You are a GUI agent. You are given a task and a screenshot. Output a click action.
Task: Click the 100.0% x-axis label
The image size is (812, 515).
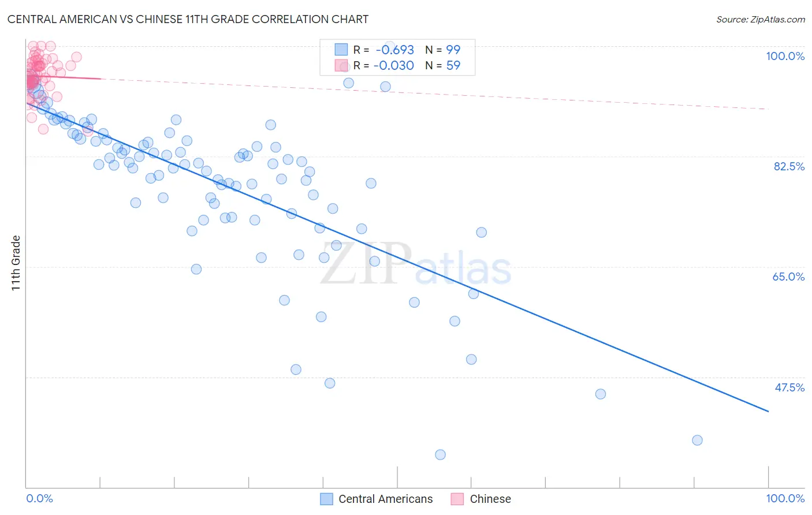785,498
